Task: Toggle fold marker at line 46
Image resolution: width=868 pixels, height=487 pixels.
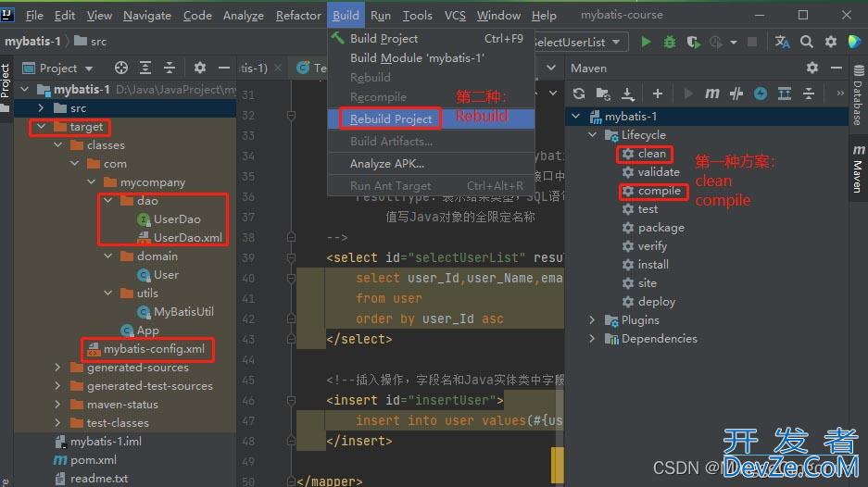Action: click(291, 400)
